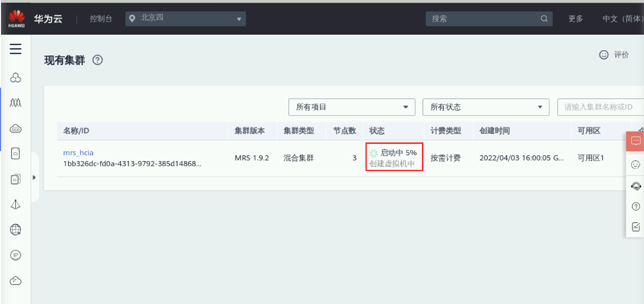
Task: Click the 集群版本 column header
Action: [249, 131]
